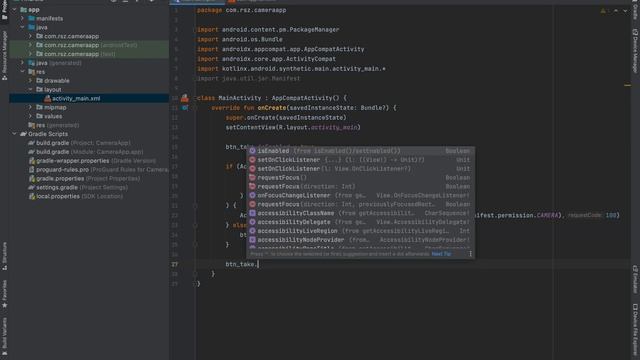This screenshot has width=640, height=360.
Task: Expand the manifests folder
Action: 23,18
